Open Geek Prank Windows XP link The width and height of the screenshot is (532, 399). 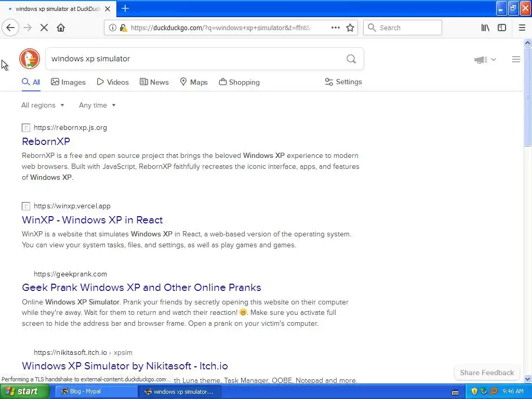[141, 287]
